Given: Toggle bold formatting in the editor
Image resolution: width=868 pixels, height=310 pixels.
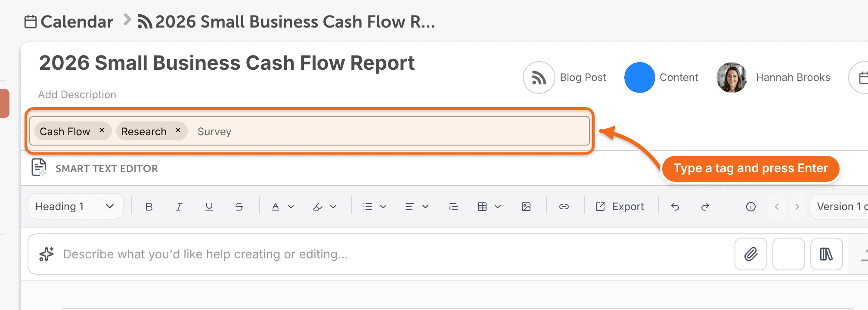Looking at the screenshot, I should (149, 207).
